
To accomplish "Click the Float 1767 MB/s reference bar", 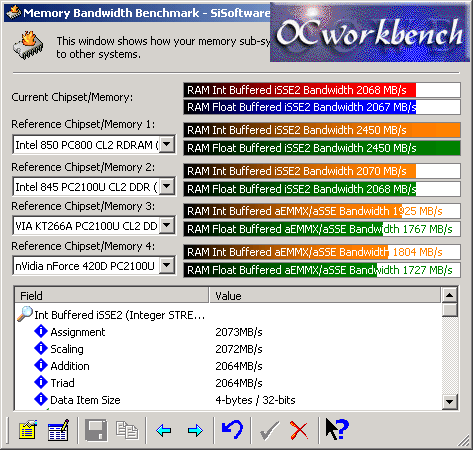I will [322, 229].
